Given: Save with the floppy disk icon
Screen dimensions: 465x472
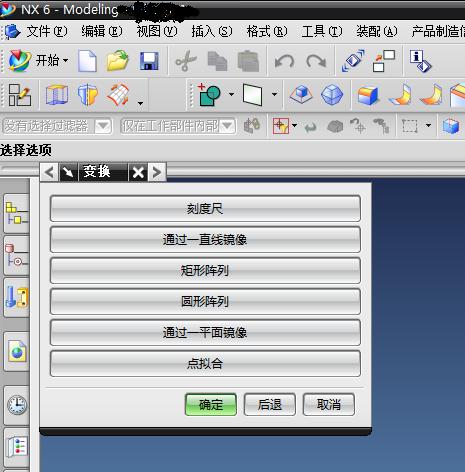Looking at the screenshot, I should click(x=149, y=61).
